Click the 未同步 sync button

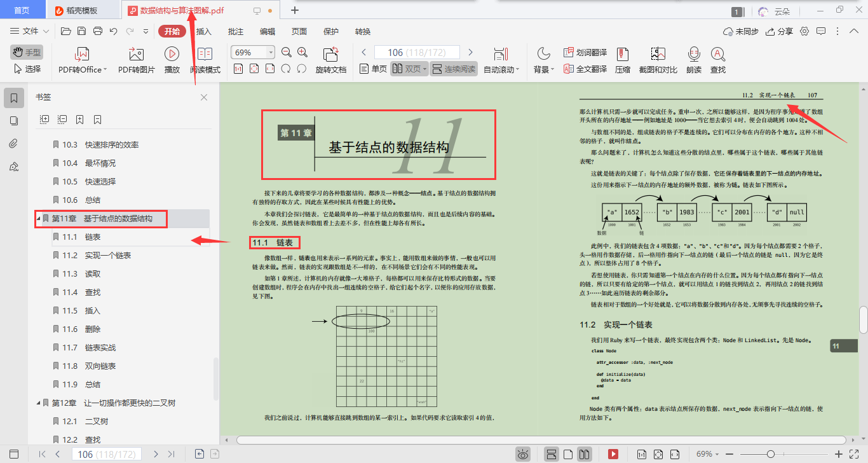[741, 31]
